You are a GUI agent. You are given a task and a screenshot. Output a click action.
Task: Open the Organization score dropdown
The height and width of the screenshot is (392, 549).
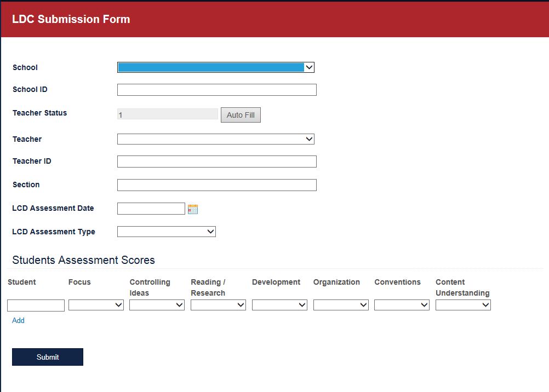coord(341,305)
